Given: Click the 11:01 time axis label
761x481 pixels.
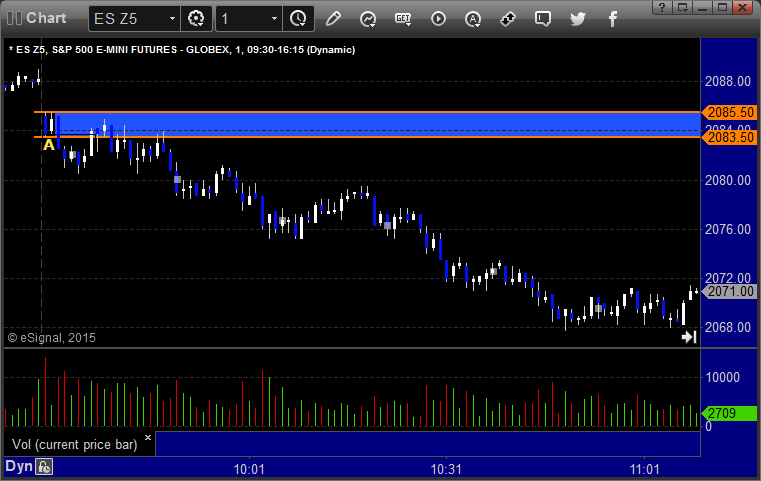Looking at the screenshot, I should (x=645, y=469).
